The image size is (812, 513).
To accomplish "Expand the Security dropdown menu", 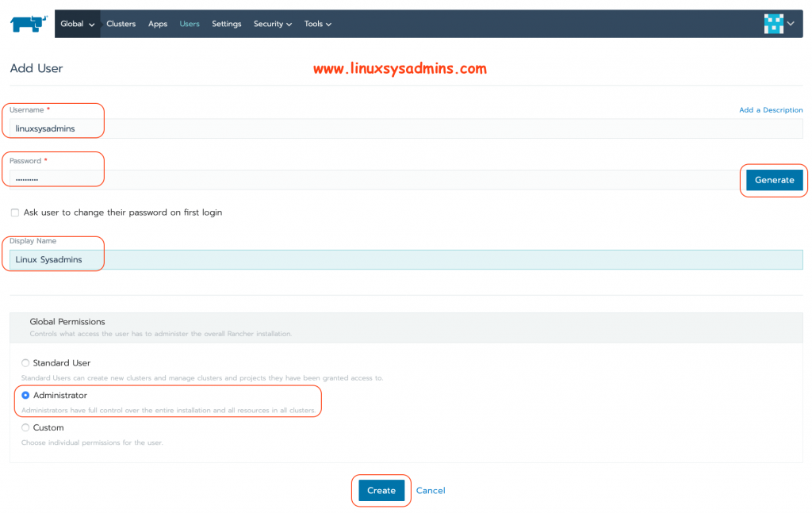I will [273, 24].
